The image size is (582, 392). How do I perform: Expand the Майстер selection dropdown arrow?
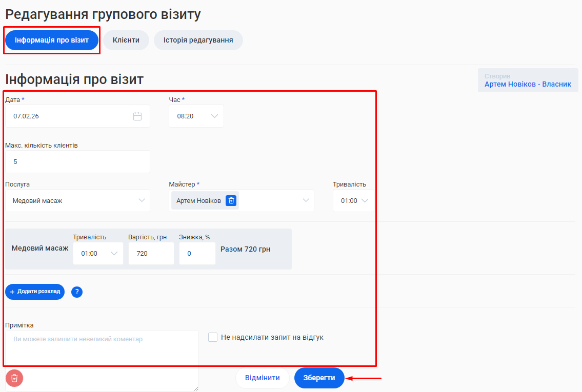(x=306, y=201)
